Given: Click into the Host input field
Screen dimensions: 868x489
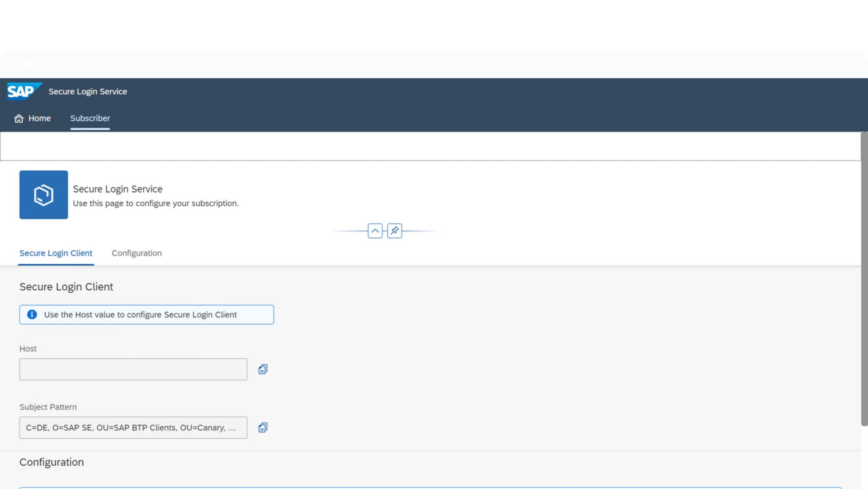Looking at the screenshot, I should [133, 369].
